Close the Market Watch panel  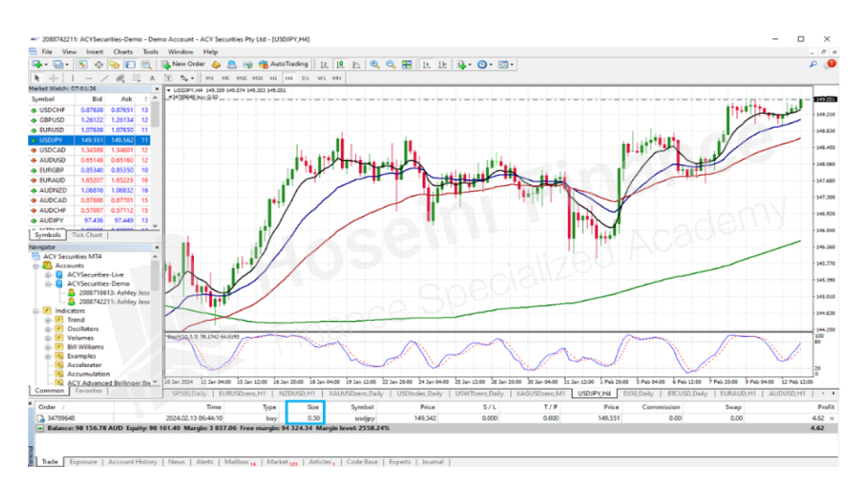pyautogui.click(x=157, y=89)
